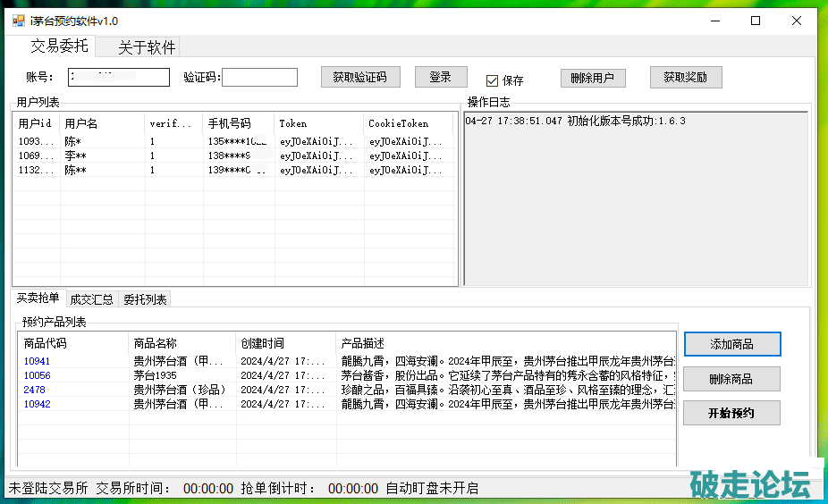Switch to the 关于软件 tab

pyautogui.click(x=148, y=47)
